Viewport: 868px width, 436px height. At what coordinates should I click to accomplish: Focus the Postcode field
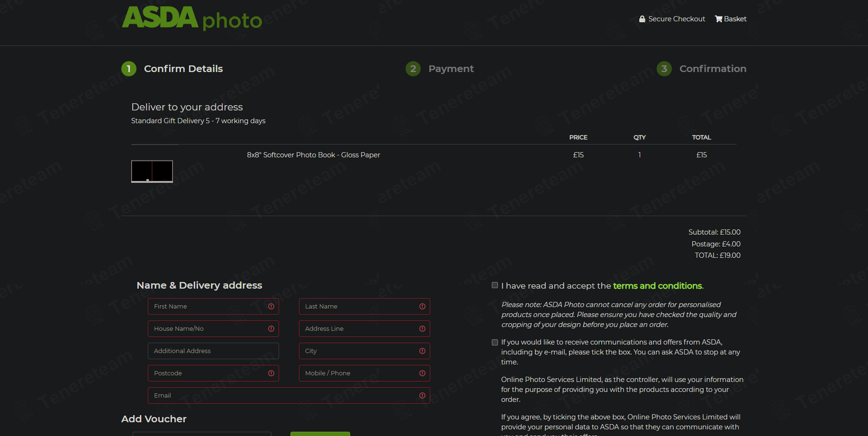pyautogui.click(x=213, y=373)
